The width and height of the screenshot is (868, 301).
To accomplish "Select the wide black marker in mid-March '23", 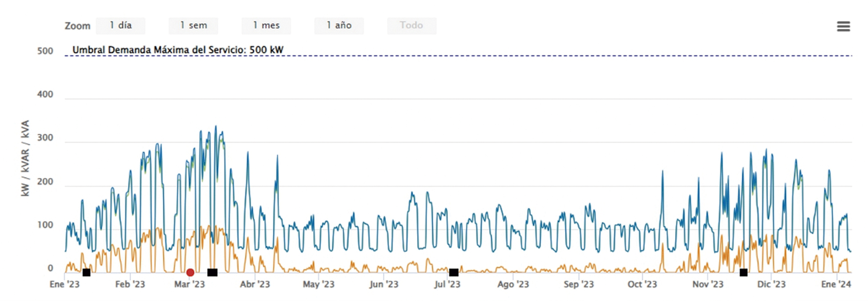I will [212, 273].
